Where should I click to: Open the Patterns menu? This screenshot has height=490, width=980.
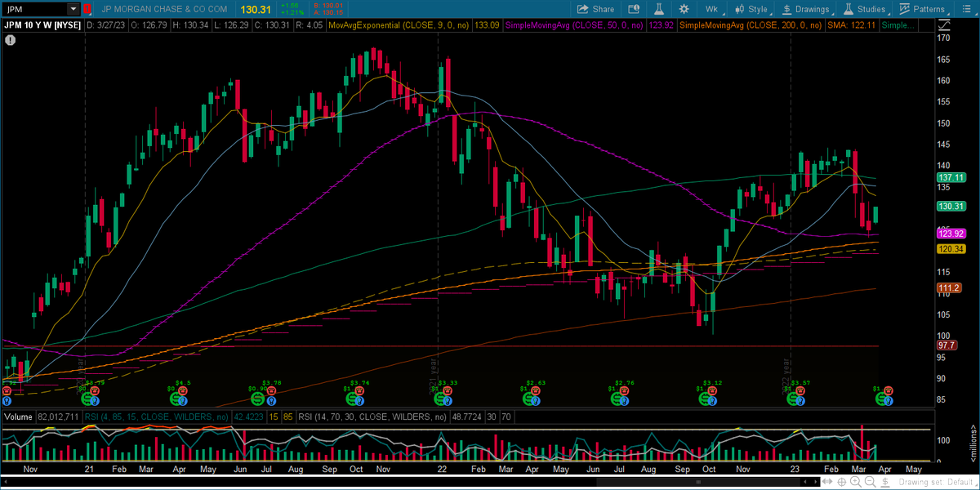[922, 9]
